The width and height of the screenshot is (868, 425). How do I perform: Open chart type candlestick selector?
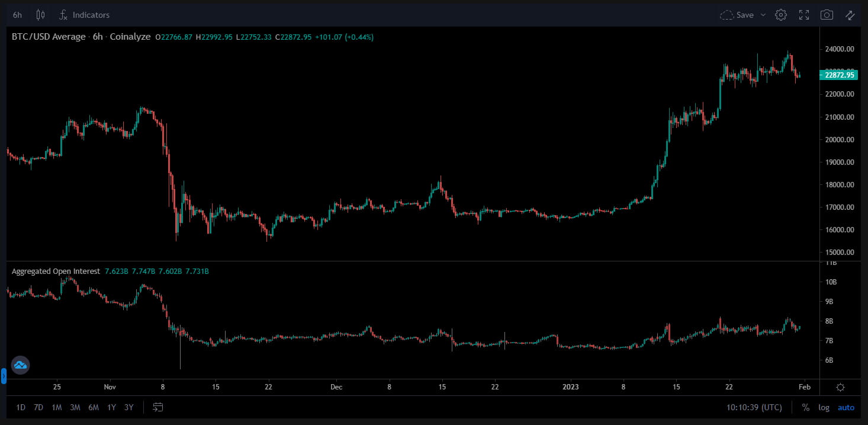pyautogui.click(x=40, y=15)
